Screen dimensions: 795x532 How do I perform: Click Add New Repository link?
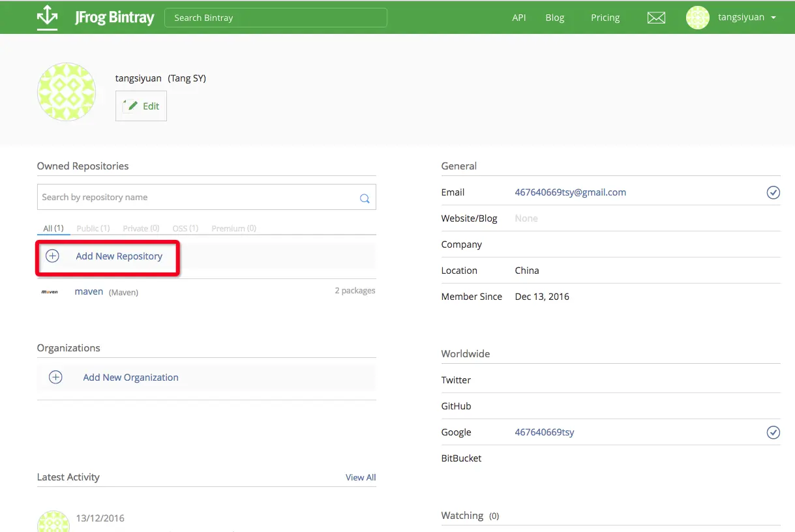[119, 256]
